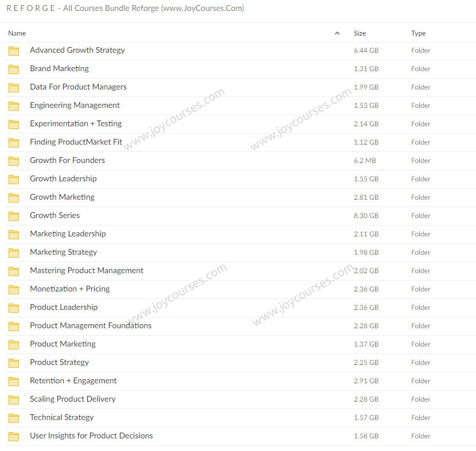This screenshot has height=451, width=476.
Task: Sort list by the Type column header
Action: [x=418, y=33]
